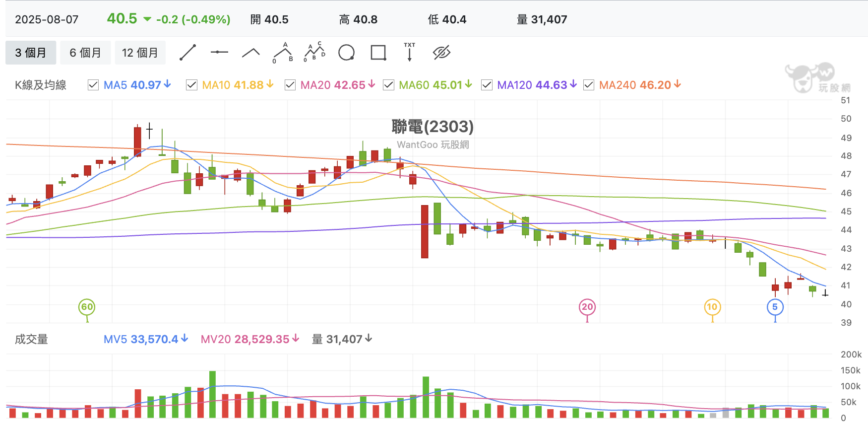
Task: Select the rectangle drawing tool
Action: coord(378,53)
